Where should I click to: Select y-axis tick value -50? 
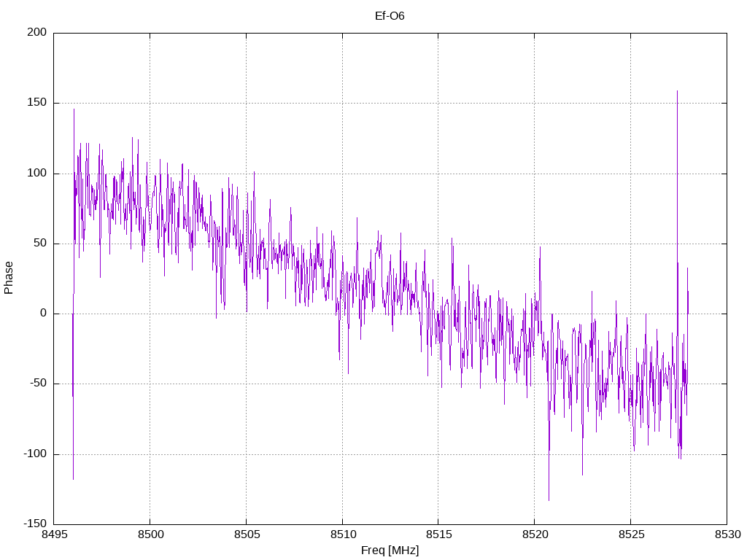click(x=39, y=384)
